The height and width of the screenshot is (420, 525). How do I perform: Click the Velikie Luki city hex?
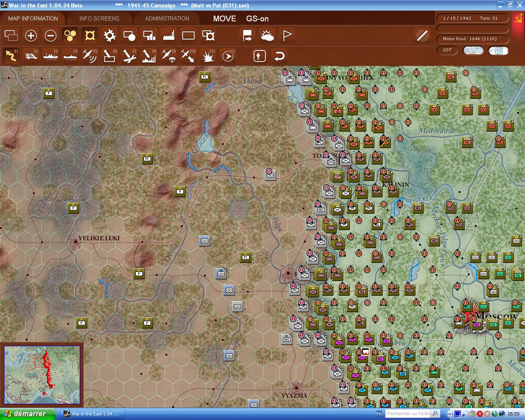75,242
